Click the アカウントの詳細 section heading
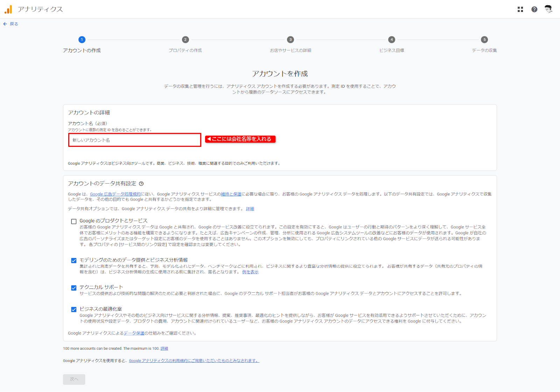Image resolution: width=560 pixels, height=392 pixels. tap(89, 113)
